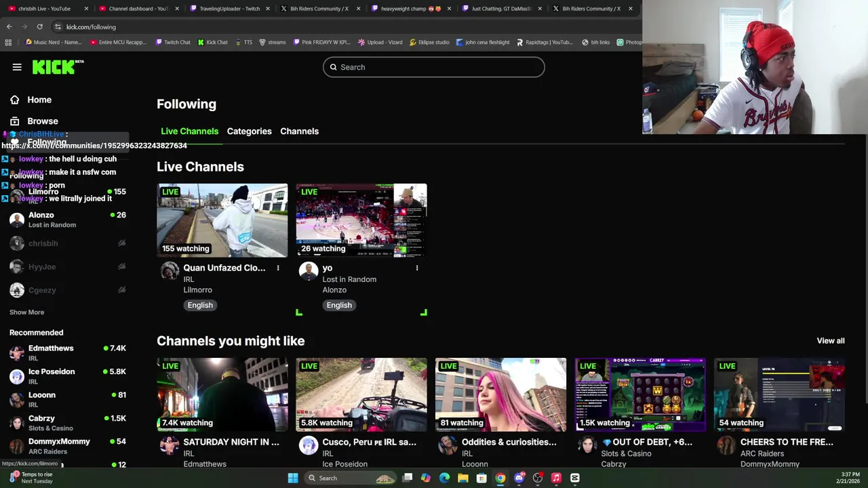
Task: Open SATURDAY NIGHT IN stream thumbnail
Action: [x=222, y=394]
